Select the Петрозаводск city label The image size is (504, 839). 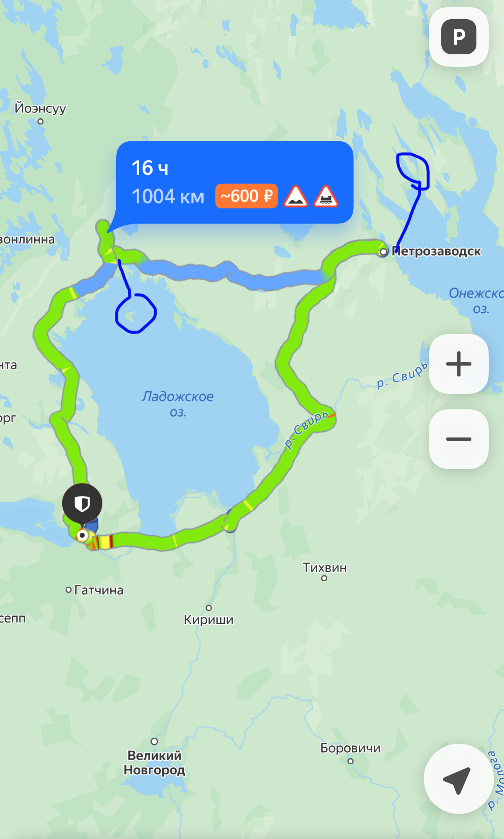(437, 251)
